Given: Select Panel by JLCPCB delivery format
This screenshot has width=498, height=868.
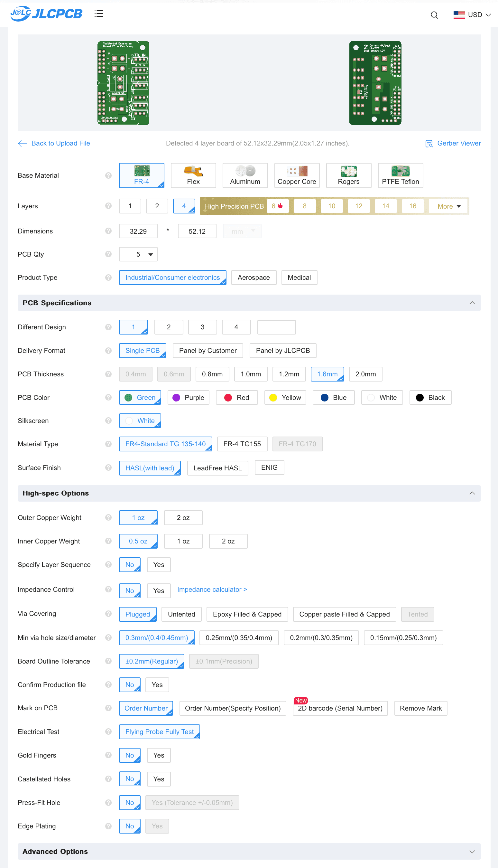Looking at the screenshot, I should click(x=283, y=351).
